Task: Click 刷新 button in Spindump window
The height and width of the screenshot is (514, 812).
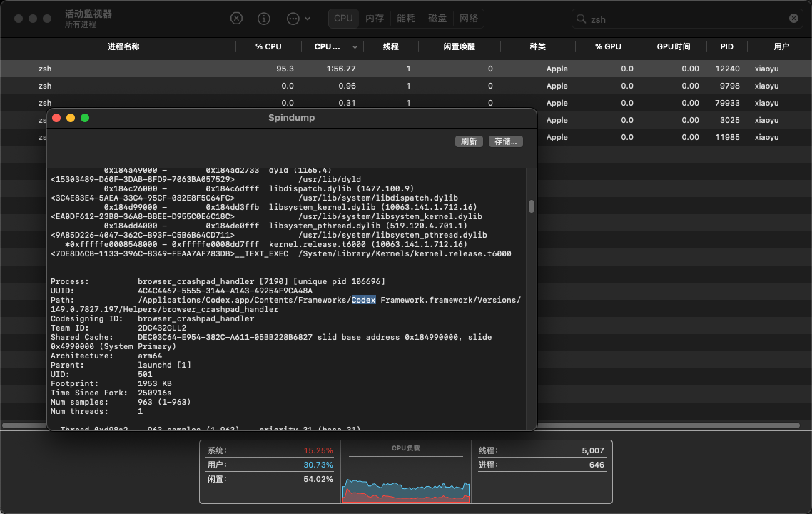Action: coord(469,141)
